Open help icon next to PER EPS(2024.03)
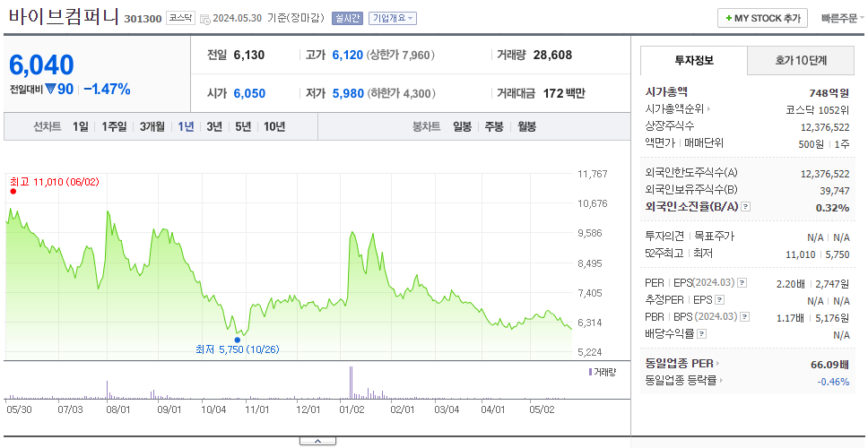Screen dimensions: 868x448 coord(742,283)
